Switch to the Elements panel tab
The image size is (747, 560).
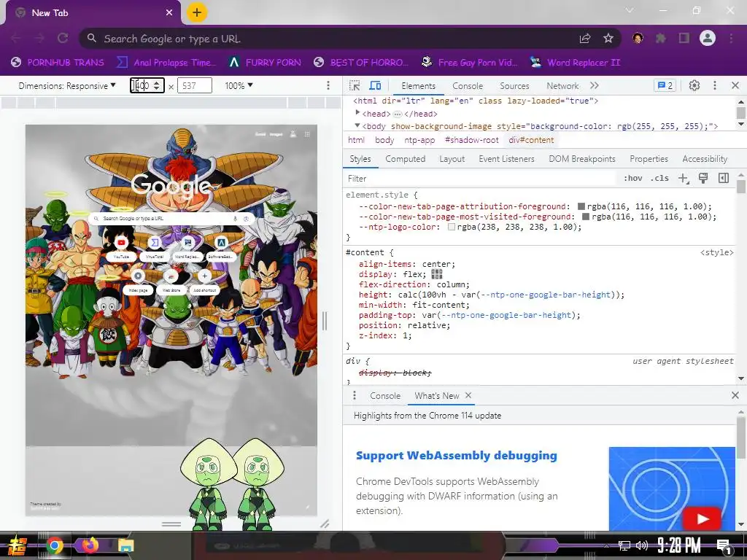[418, 86]
